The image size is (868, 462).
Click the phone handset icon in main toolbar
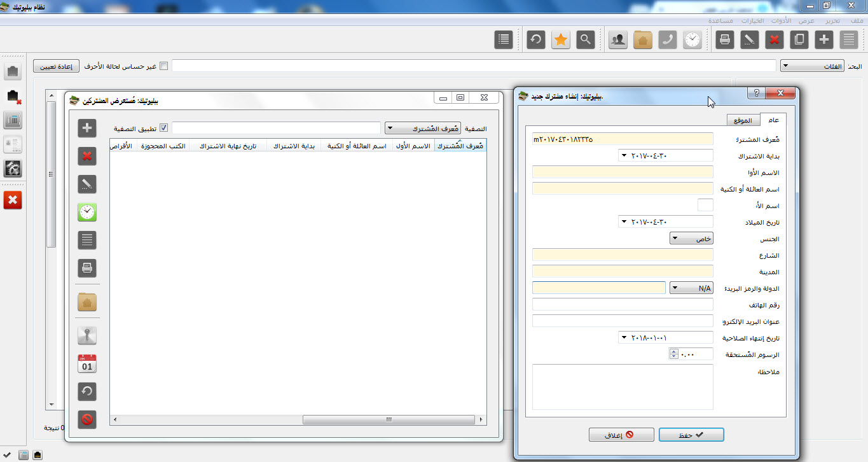click(x=668, y=39)
